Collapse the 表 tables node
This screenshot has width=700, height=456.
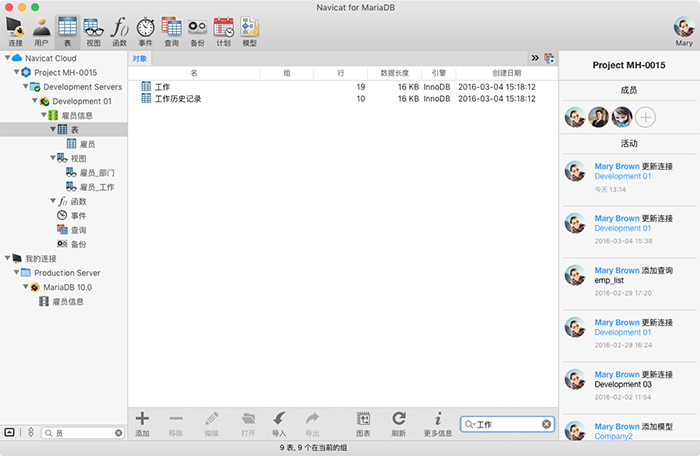pyautogui.click(x=53, y=129)
